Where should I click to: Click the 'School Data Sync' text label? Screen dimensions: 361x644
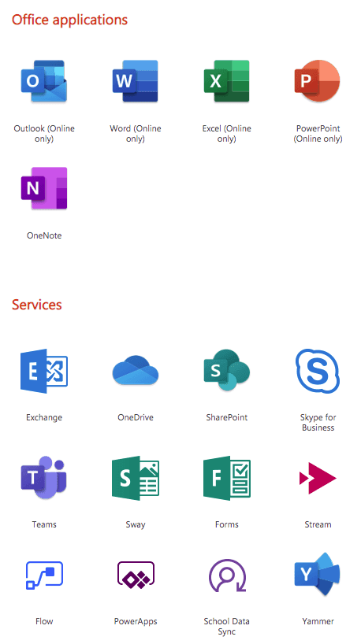(226, 627)
